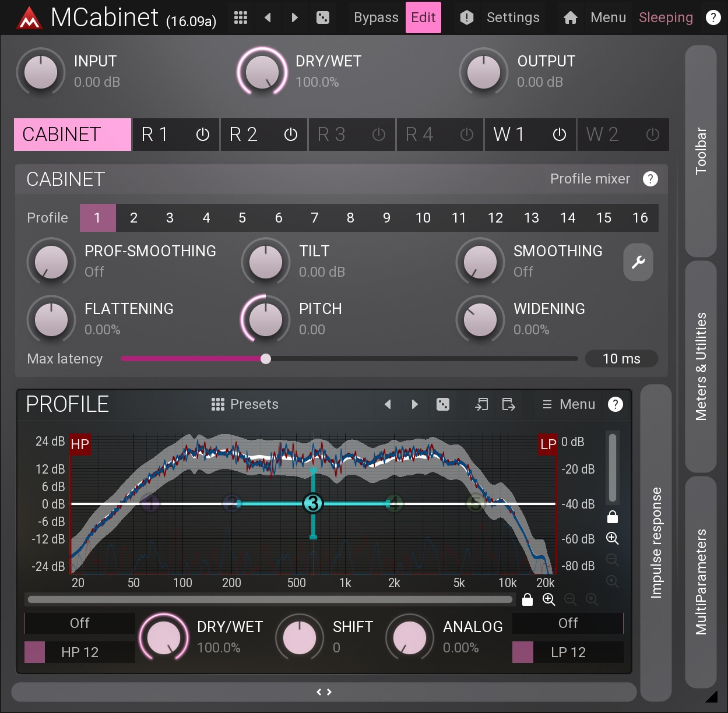Toggle the Bypass button
This screenshot has height=713, width=728.
pos(376,17)
